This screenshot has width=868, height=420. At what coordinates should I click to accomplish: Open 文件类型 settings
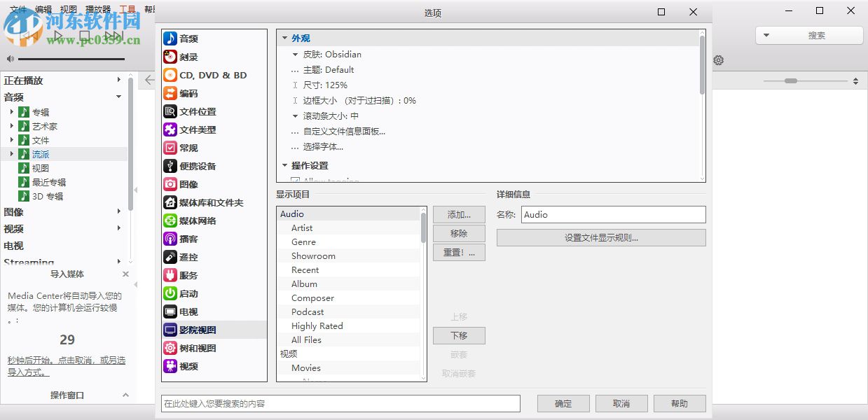pos(170,129)
